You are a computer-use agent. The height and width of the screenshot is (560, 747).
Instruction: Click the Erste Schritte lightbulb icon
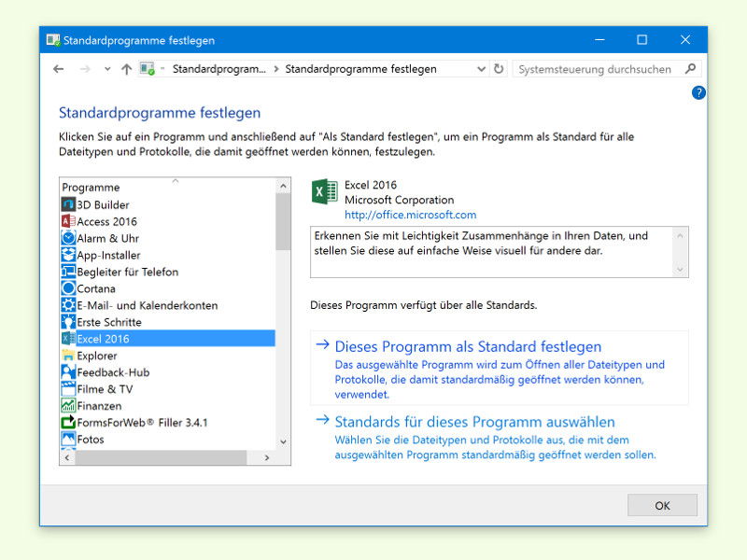click(68, 322)
